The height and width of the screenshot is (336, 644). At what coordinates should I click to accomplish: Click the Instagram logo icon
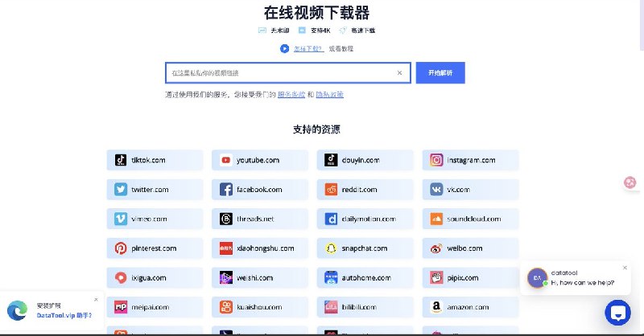coord(436,160)
